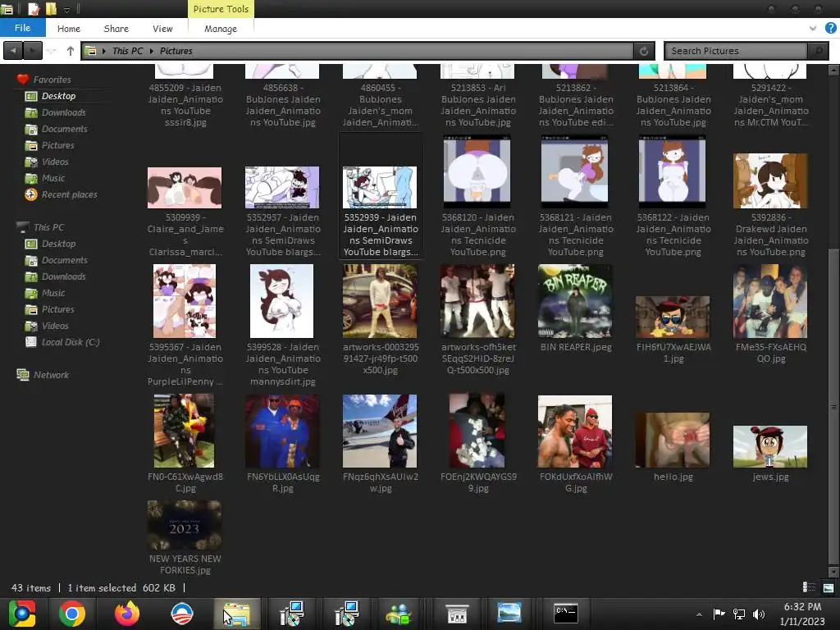Open the Share ribbon tab

coord(116,29)
